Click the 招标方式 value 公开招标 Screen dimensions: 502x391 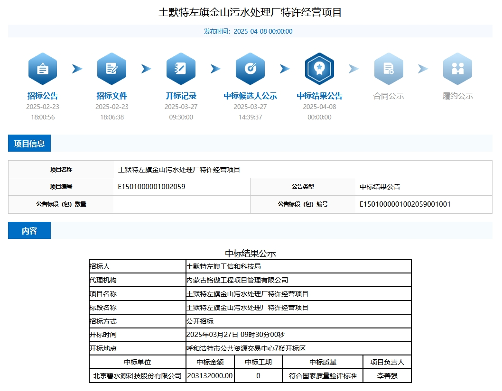tap(200, 321)
